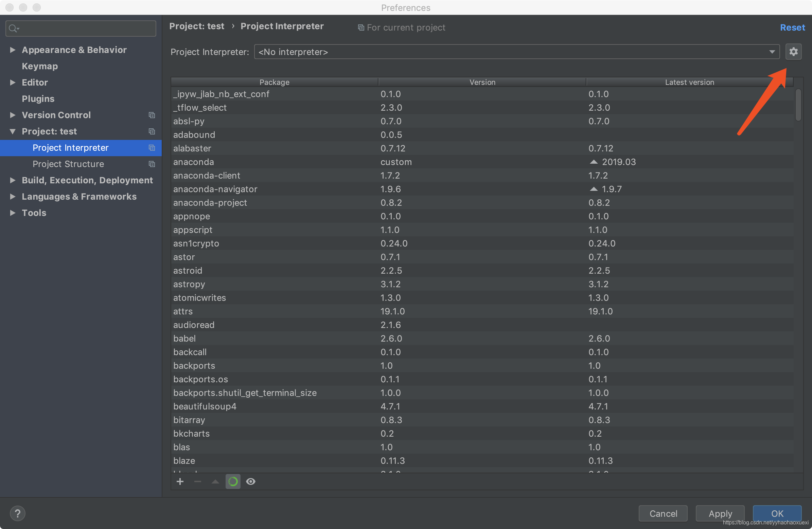Click the upgrade arrow next to 1.9.7
The height and width of the screenshot is (529, 812).
[594, 189]
